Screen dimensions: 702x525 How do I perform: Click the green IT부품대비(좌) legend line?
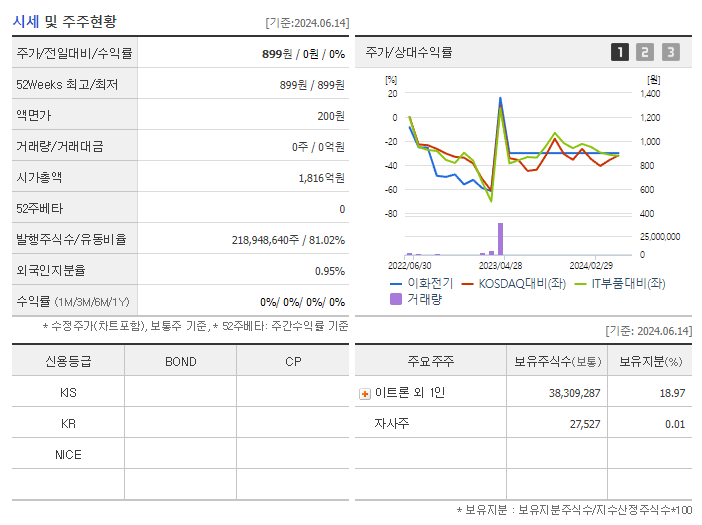tap(581, 284)
